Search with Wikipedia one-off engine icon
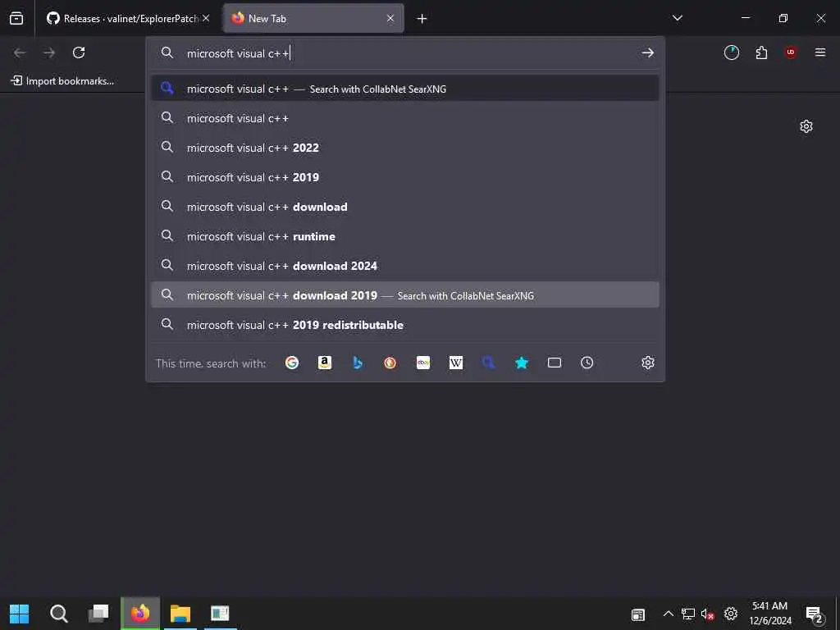This screenshot has width=840, height=630. 456,363
